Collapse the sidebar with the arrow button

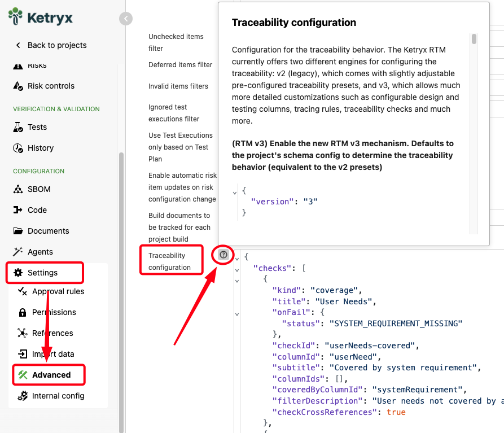pos(126,19)
